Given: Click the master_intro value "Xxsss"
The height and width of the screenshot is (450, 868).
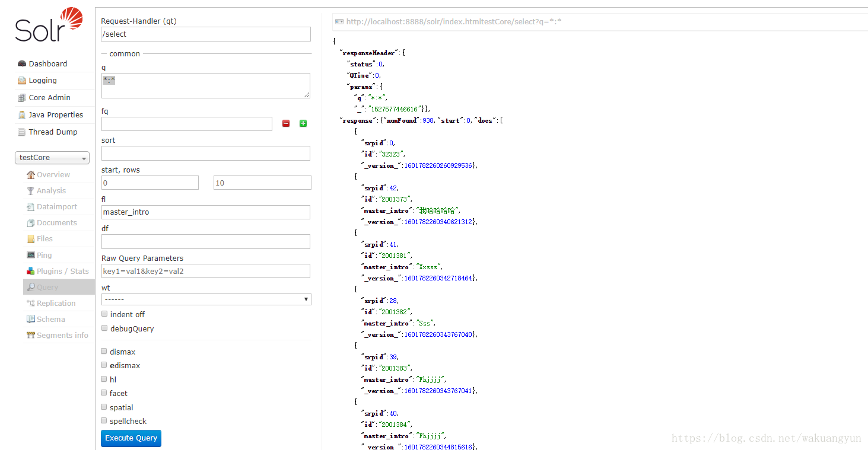Looking at the screenshot, I should (429, 267).
